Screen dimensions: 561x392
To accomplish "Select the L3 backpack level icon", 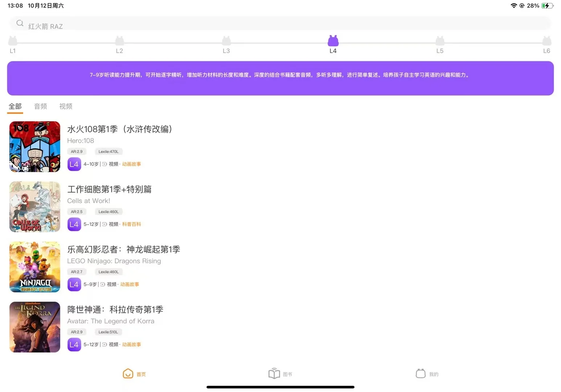I will [226, 41].
